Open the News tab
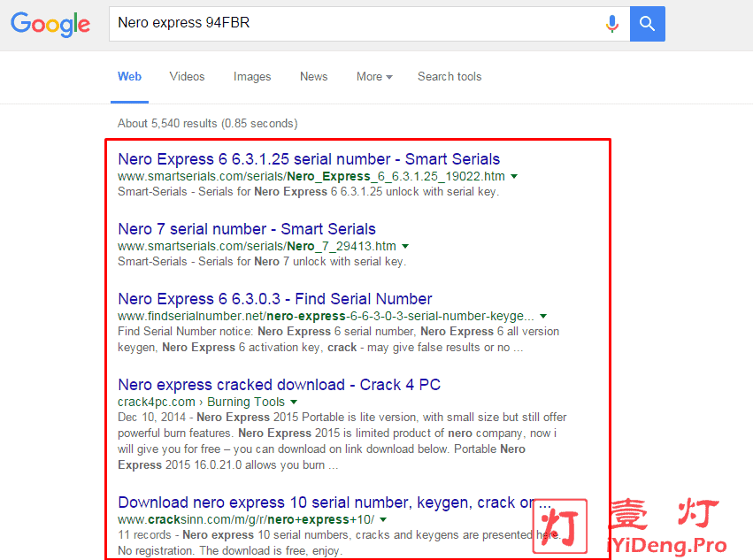 (313, 77)
